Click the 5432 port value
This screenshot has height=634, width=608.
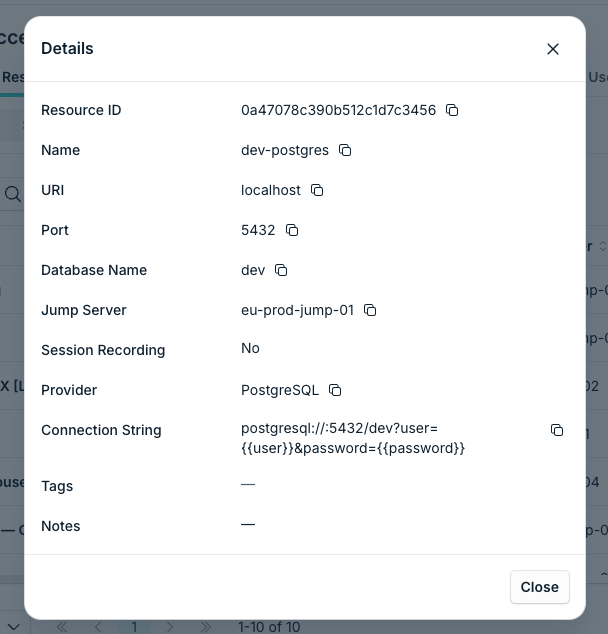tap(258, 230)
